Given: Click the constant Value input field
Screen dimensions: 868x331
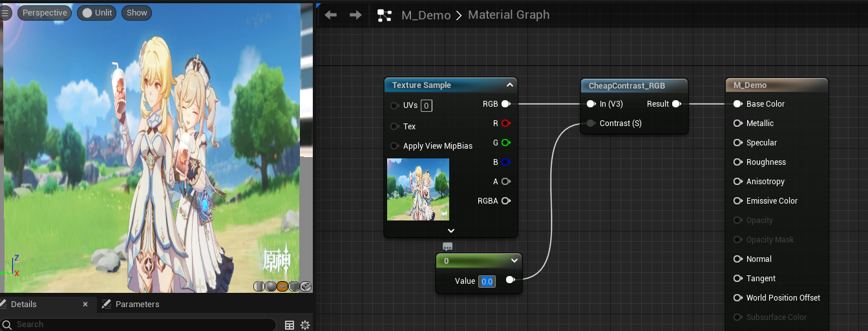Looking at the screenshot, I should point(487,281).
